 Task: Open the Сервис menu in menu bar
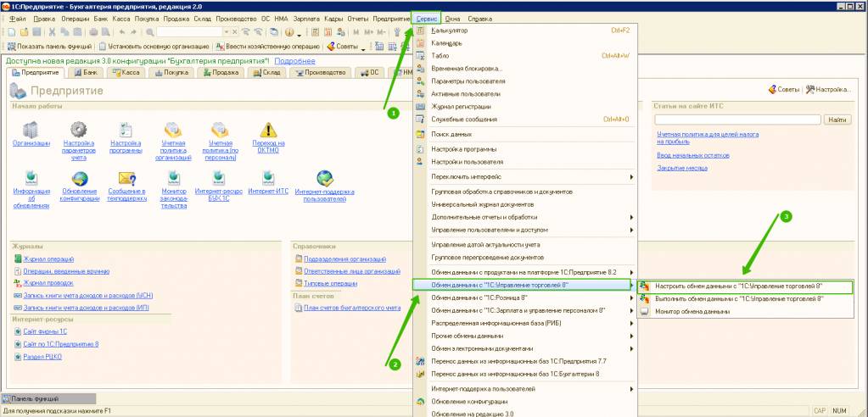[426, 19]
